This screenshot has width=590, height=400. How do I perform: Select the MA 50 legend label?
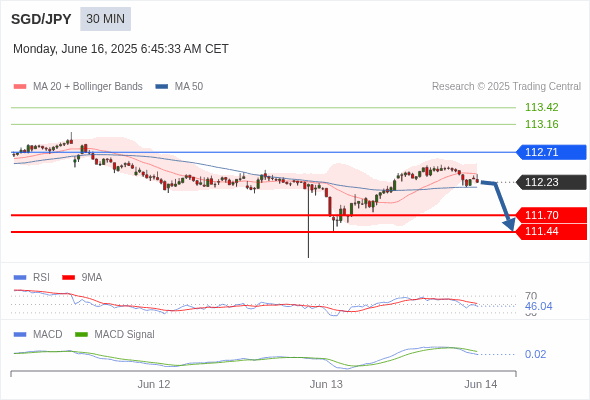tap(189, 87)
